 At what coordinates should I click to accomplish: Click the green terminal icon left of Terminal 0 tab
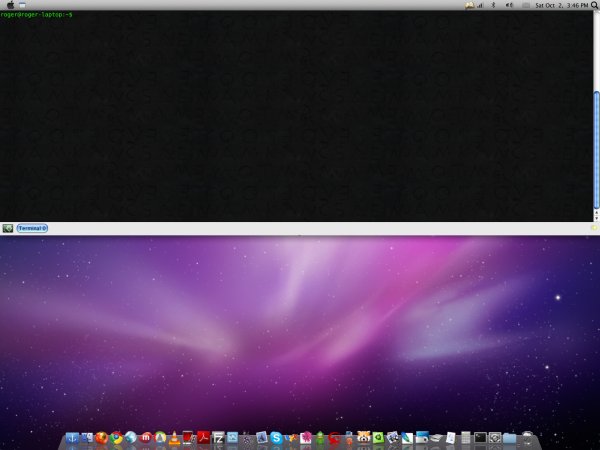point(8,228)
